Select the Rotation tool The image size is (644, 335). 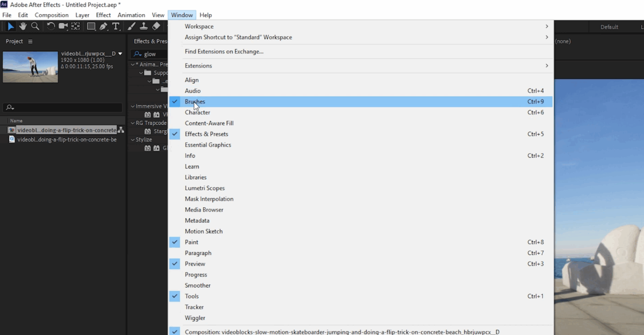[51, 26]
